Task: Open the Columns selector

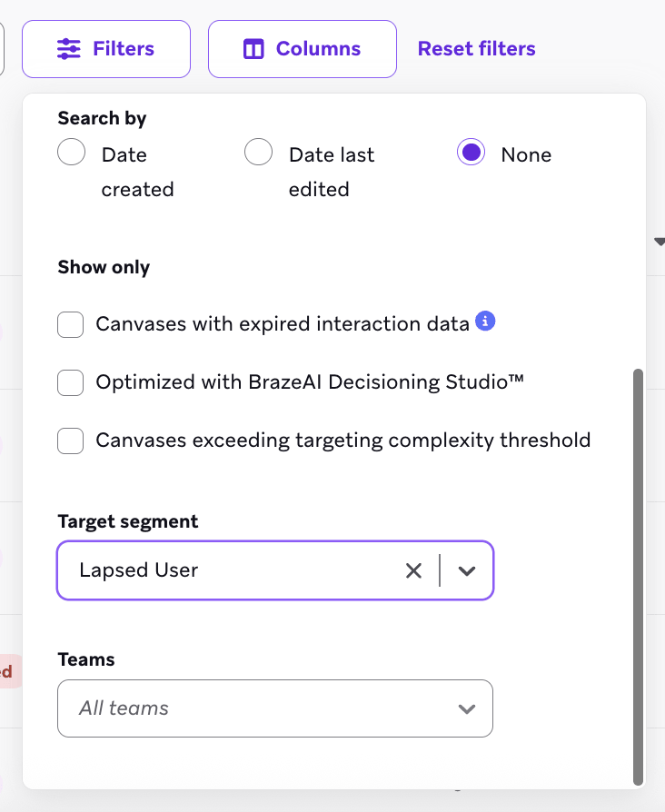Action: 302,48
